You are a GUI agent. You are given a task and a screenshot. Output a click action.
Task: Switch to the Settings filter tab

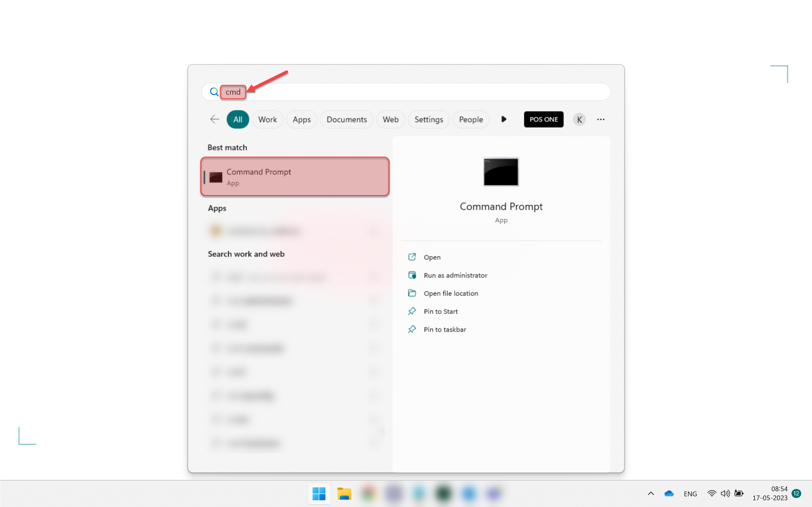point(428,119)
